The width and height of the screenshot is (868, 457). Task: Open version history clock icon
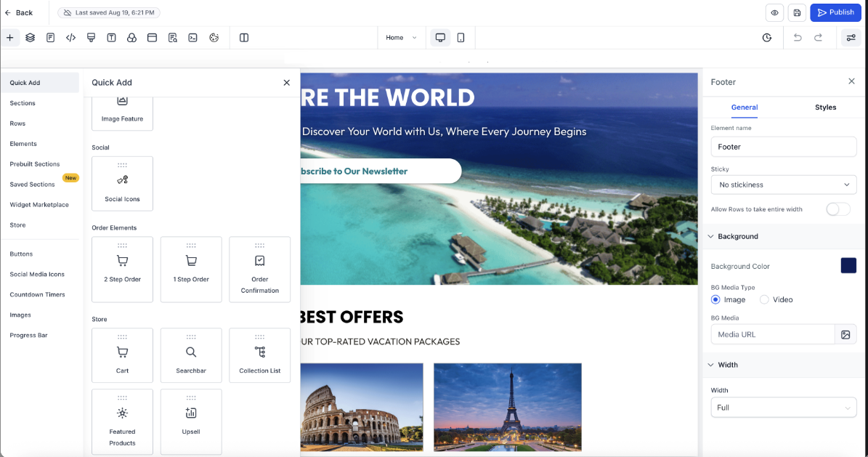[767, 38]
